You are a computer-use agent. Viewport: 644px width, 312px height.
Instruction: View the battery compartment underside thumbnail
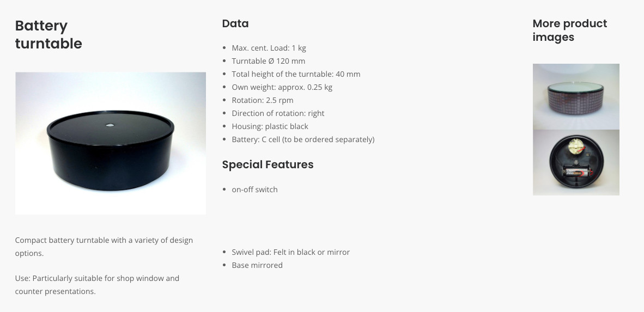[x=576, y=163]
